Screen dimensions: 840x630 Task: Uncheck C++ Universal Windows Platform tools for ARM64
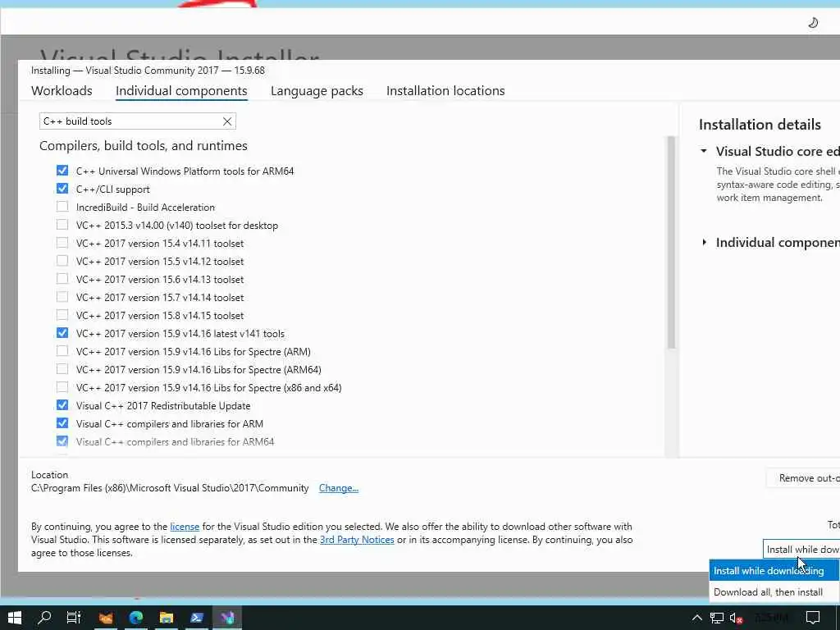(x=62, y=171)
